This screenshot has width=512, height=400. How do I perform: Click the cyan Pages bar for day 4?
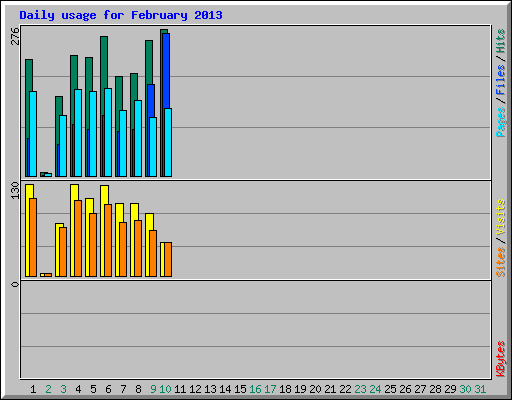click(78, 133)
